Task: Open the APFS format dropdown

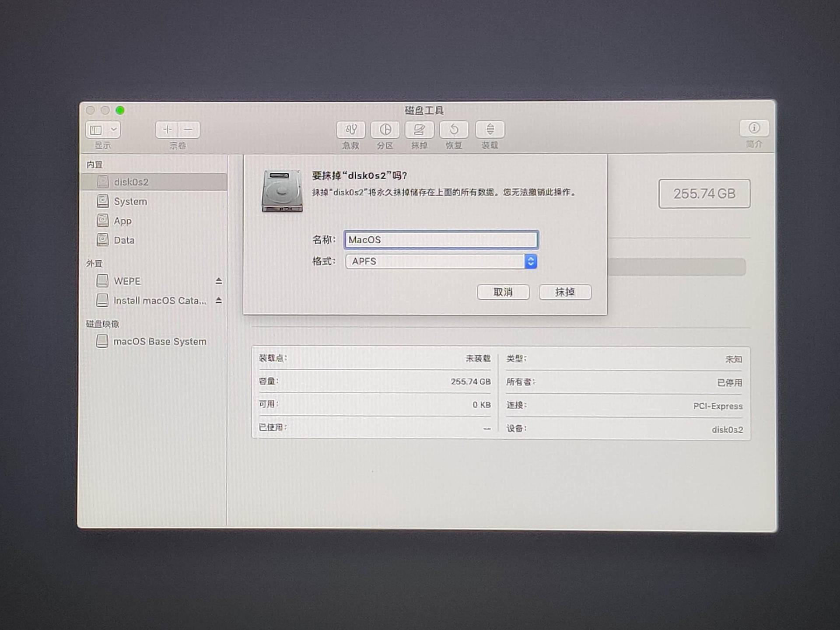Action: (x=441, y=261)
